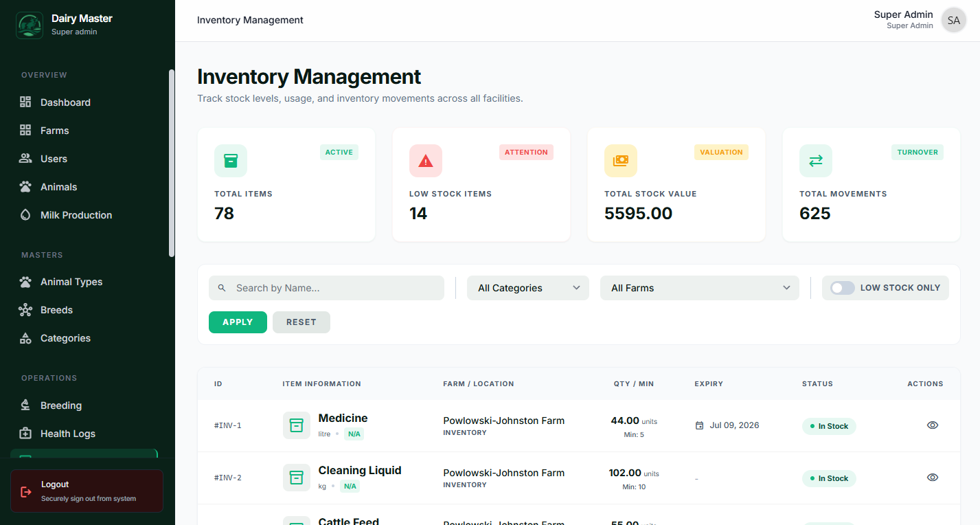
Task: Open Animal Types in the sidebar
Action: click(x=71, y=282)
